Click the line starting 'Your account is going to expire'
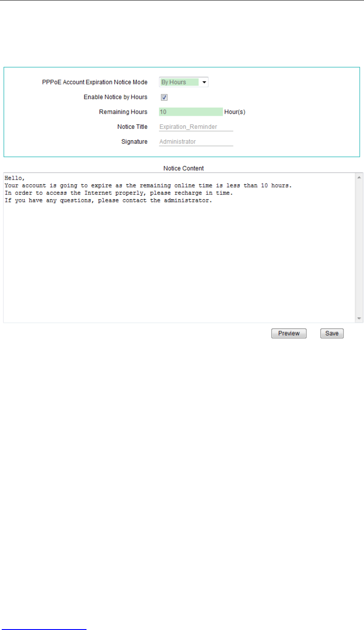The image size is (364, 630). 148,186
